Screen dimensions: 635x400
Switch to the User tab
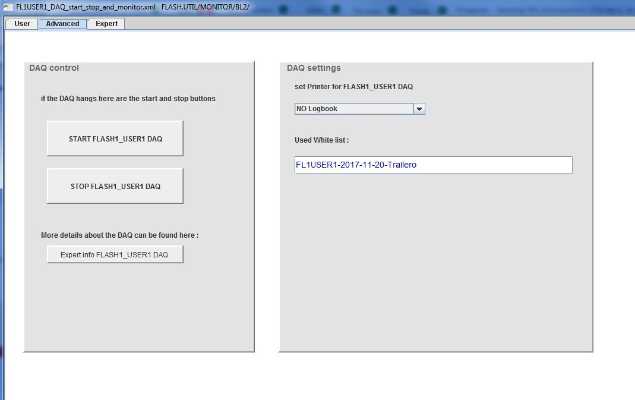[21, 23]
